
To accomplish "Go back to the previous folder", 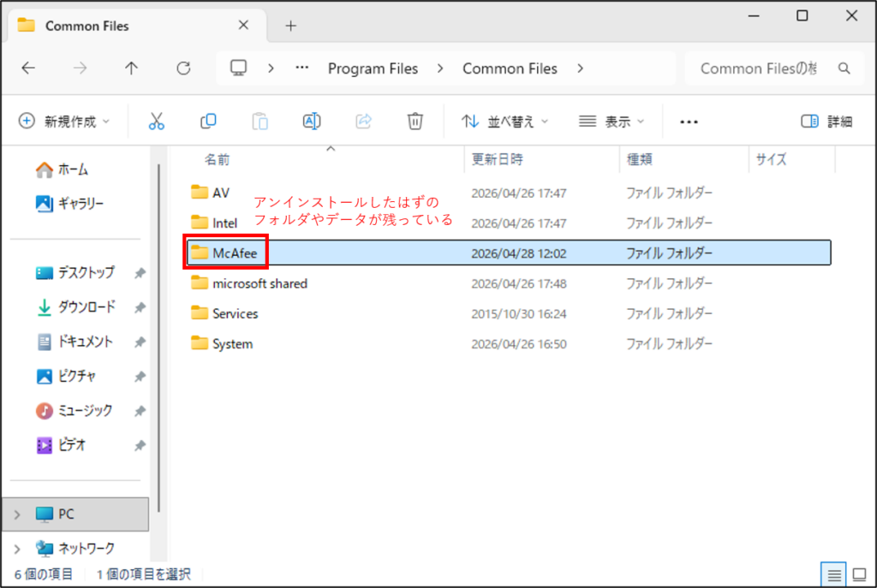I will [29, 68].
